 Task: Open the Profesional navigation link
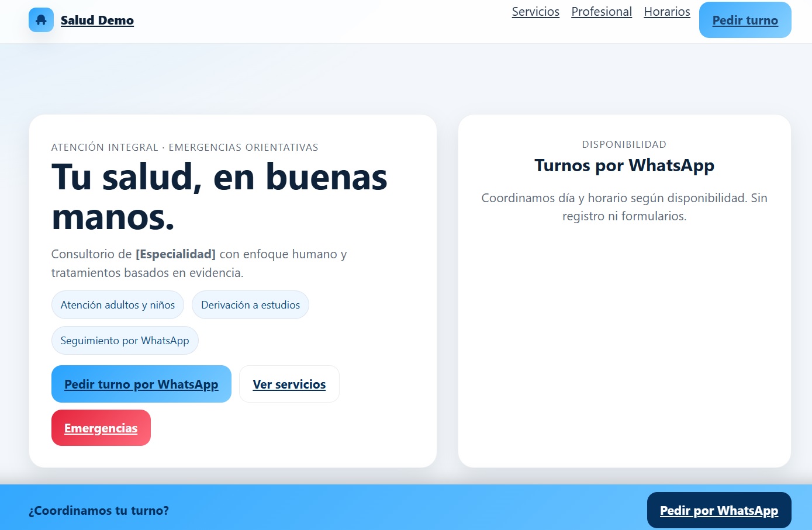coord(601,12)
